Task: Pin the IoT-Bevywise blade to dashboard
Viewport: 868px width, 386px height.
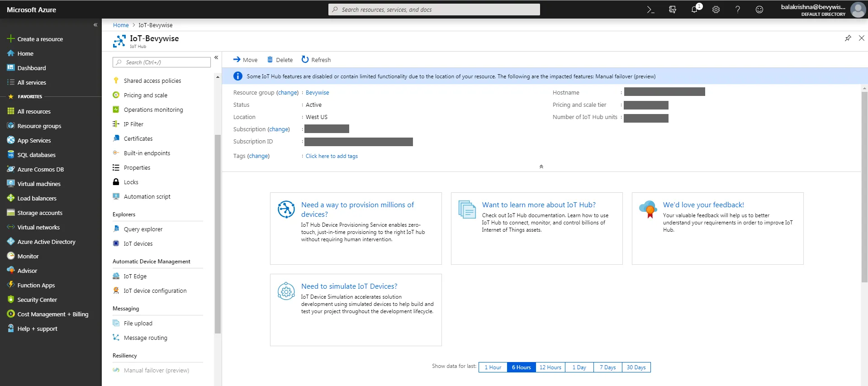Action: [x=848, y=38]
